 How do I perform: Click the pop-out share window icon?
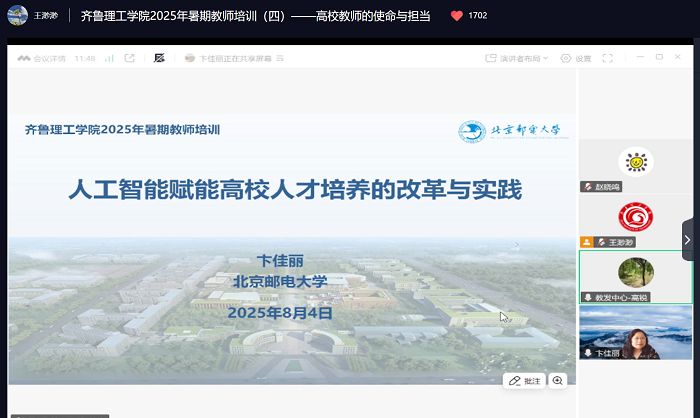click(130, 59)
